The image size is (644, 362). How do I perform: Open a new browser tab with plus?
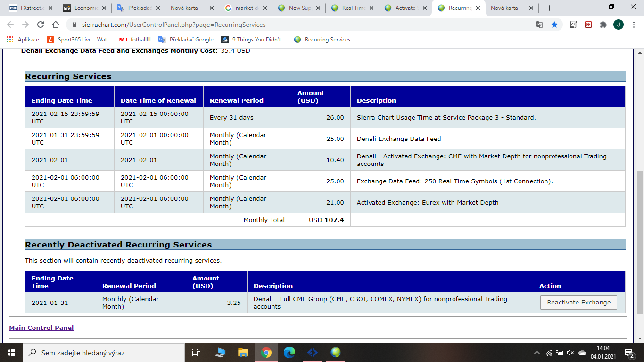point(549,8)
